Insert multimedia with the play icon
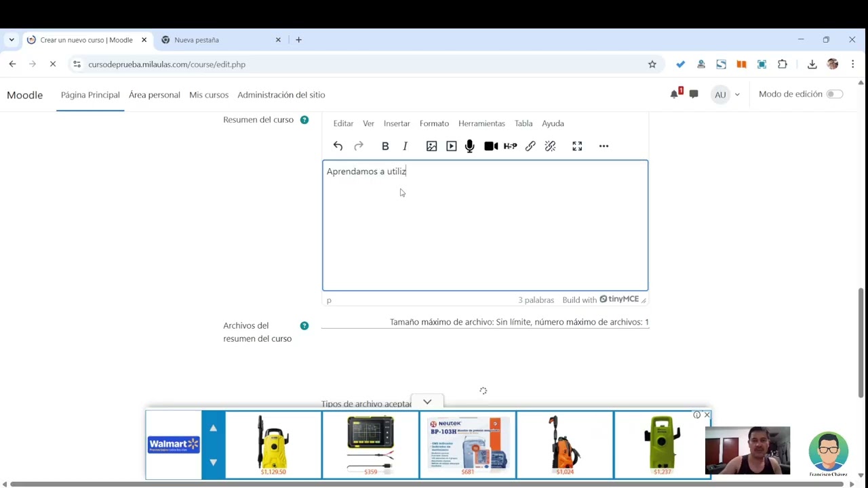Image resolution: width=868 pixels, height=488 pixels. (451, 146)
